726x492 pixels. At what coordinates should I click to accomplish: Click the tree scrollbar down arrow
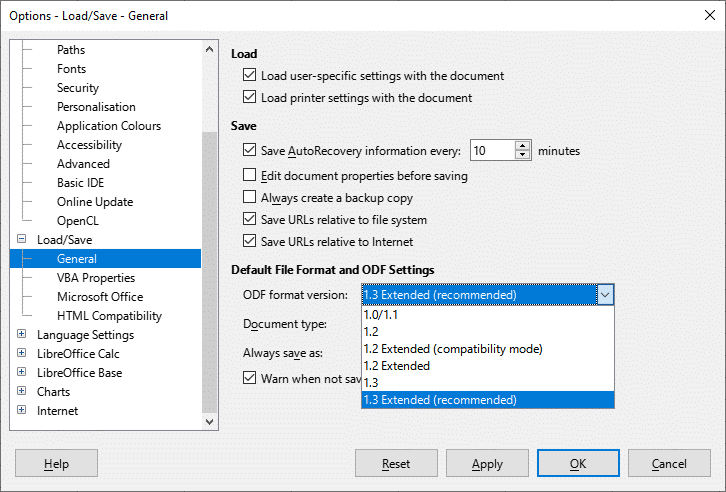coord(209,421)
